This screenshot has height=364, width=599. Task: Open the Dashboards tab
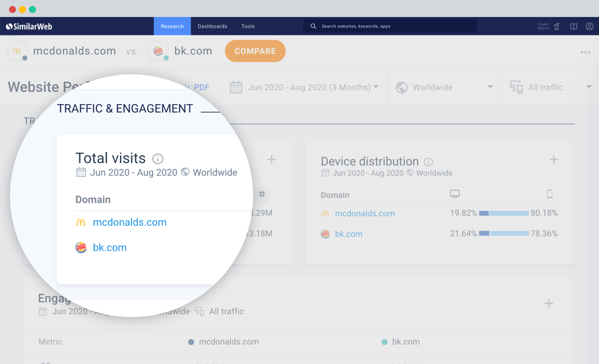(212, 26)
